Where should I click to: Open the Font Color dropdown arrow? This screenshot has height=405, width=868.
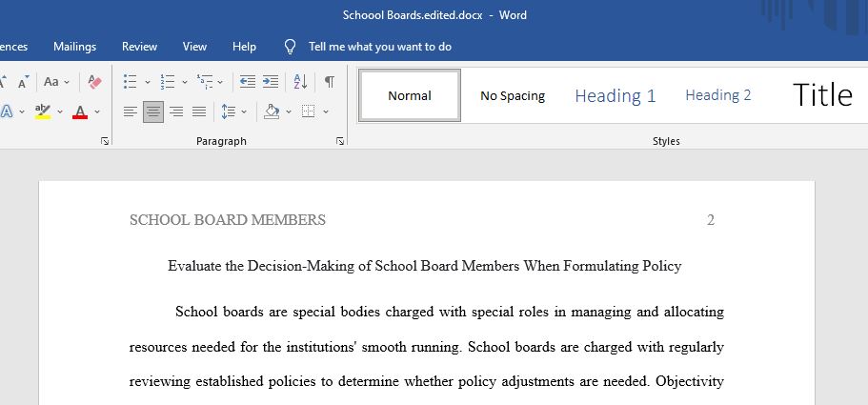click(x=97, y=111)
